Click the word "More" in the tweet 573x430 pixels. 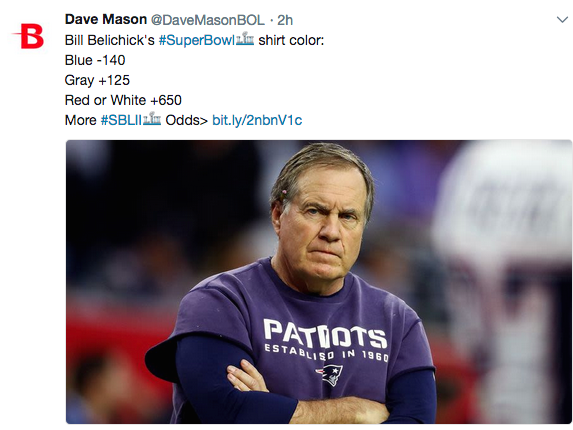[x=80, y=120]
